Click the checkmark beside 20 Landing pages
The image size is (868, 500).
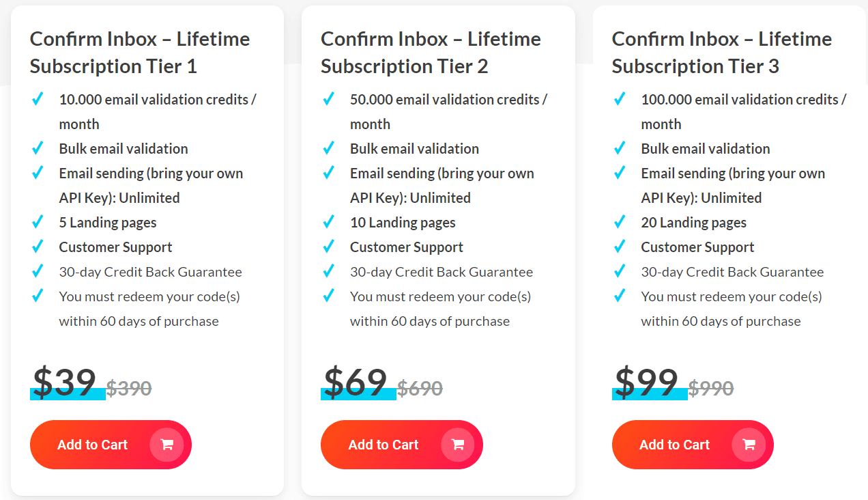[620, 222]
